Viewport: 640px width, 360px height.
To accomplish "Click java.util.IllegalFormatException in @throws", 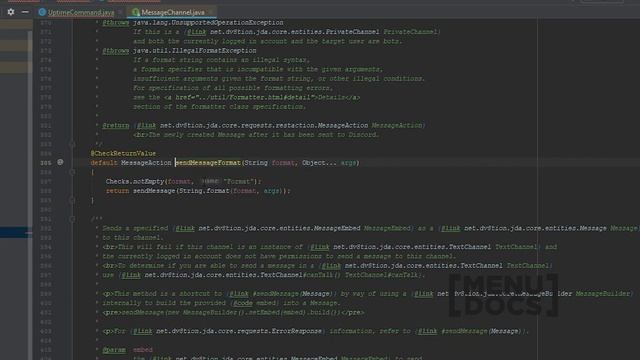I will tap(195, 51).
